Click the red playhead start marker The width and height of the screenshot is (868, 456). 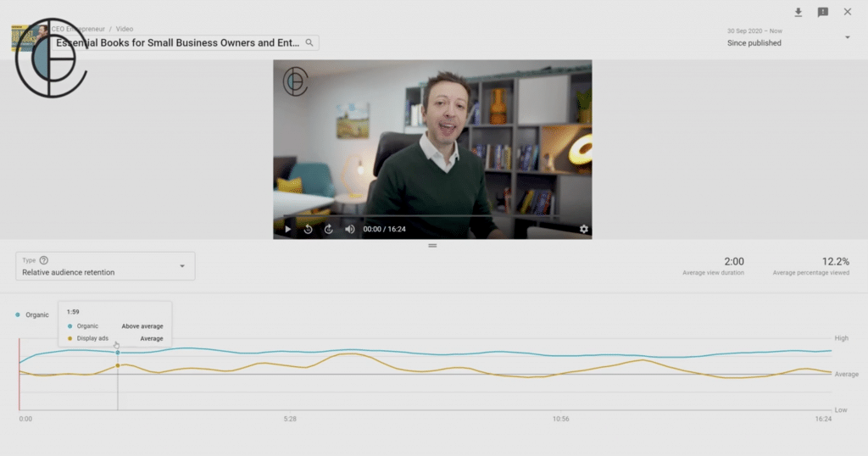coord(19,374)
